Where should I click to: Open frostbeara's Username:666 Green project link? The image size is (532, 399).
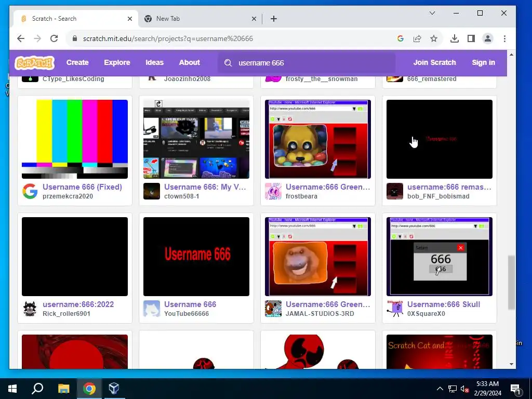328,187
